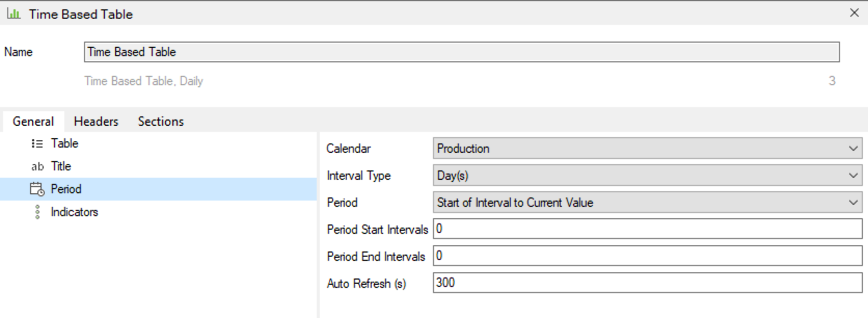This screenshot has height=318, width=868.
Task: Click the 'Time Based Table' window title text
Action: pos(81,15)
